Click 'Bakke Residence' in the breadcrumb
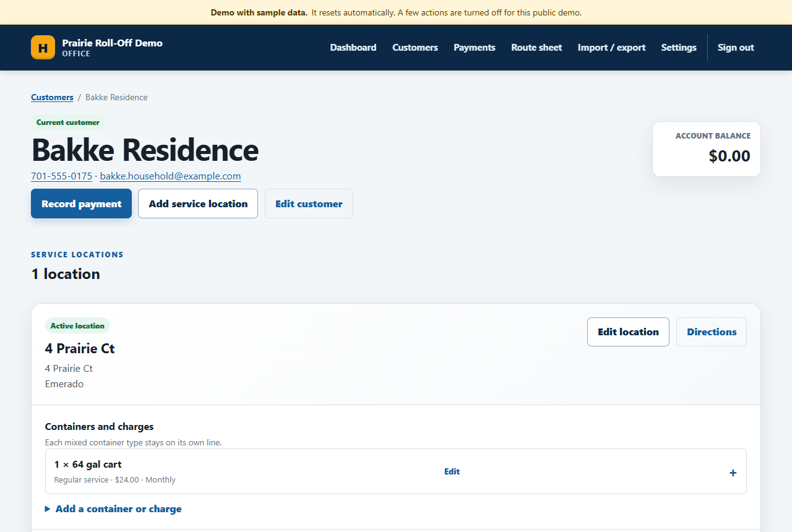 [x=116, y=97]
